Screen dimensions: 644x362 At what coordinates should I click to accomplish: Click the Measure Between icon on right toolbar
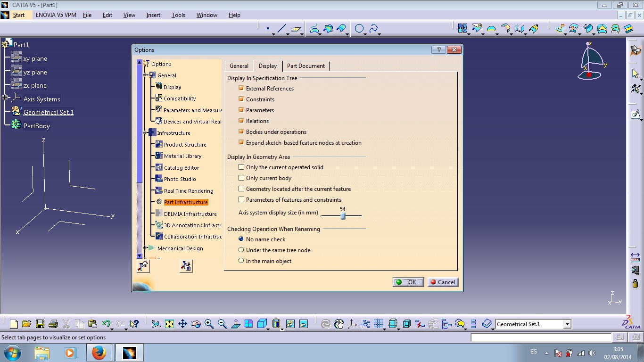pyautogui.click(x=635, y=257)
